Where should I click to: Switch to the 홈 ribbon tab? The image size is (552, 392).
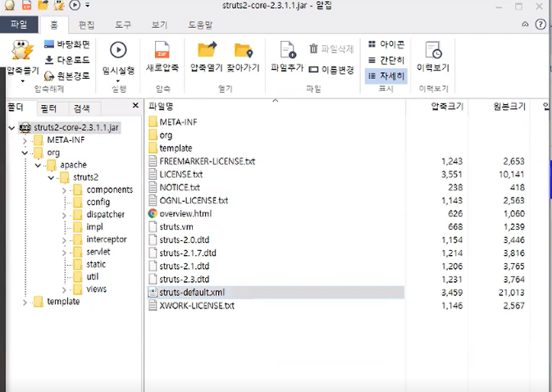coord(54,25)
